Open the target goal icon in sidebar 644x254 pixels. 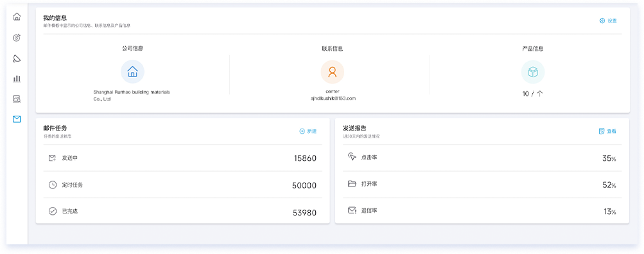[17, 38]
